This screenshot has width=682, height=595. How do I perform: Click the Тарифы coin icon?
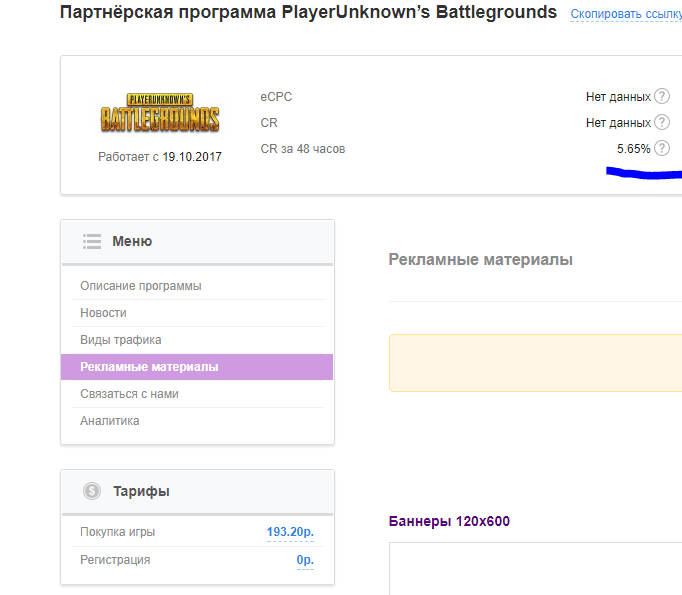click(92, 491)
